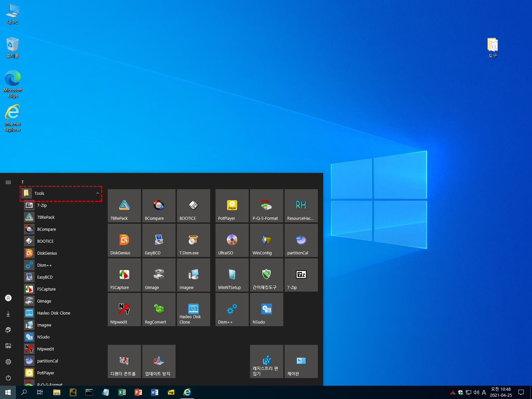Open the 제어판 control panel tile
Viewport: 532px width, 399px height.
tap(301, 361)
